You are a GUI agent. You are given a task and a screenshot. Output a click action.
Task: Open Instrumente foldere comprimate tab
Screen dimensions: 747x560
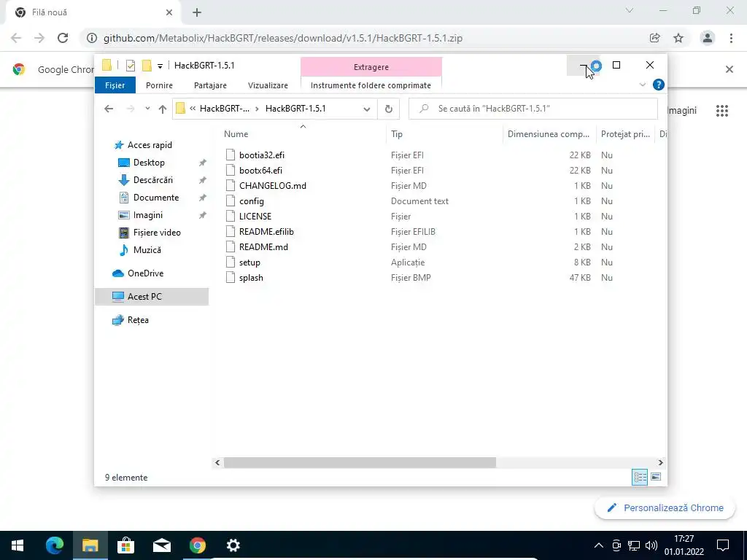pos(371,85)
